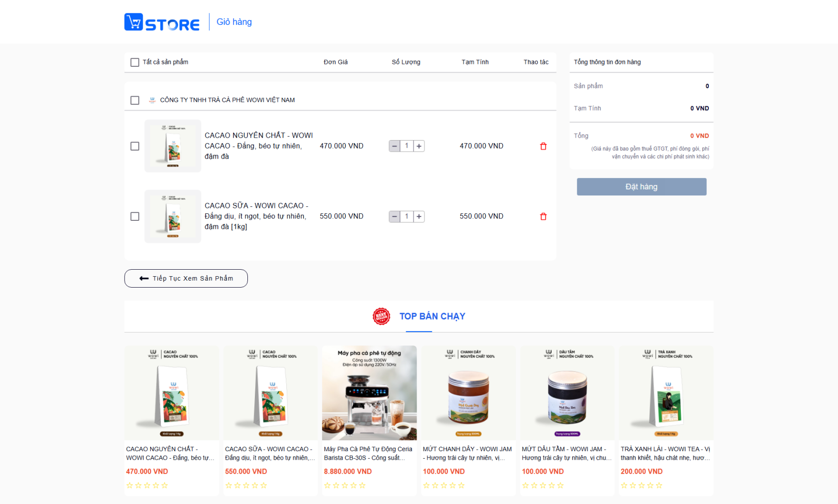Viewport: 838px width, 504px height.
Task: Open MỨT CHANH DÂY product image
Action: point(468,393)
